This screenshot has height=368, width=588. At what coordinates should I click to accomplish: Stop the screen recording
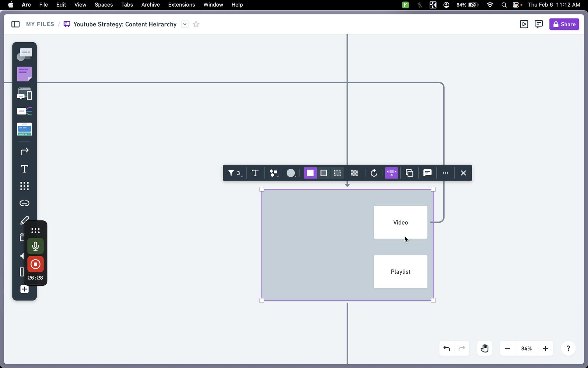[x=35, y=264]
